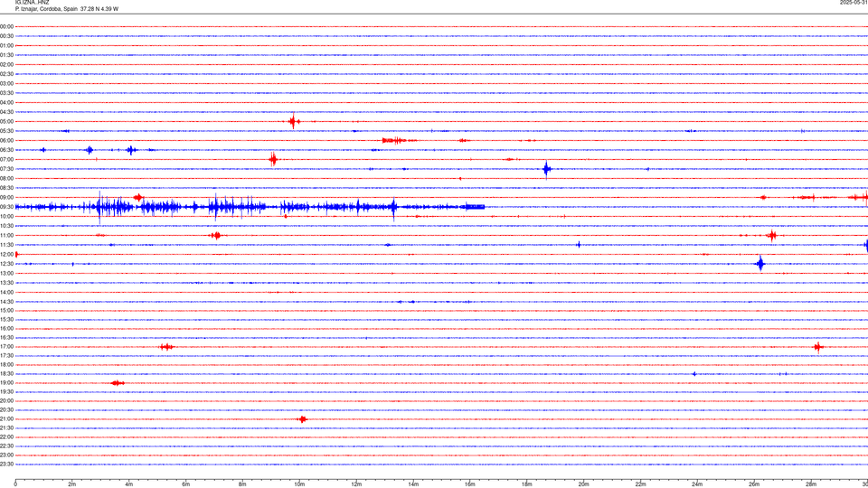Select the 12:00 trace time label
868x488 pixels.
pyautogui.click(x=6, y=255)
